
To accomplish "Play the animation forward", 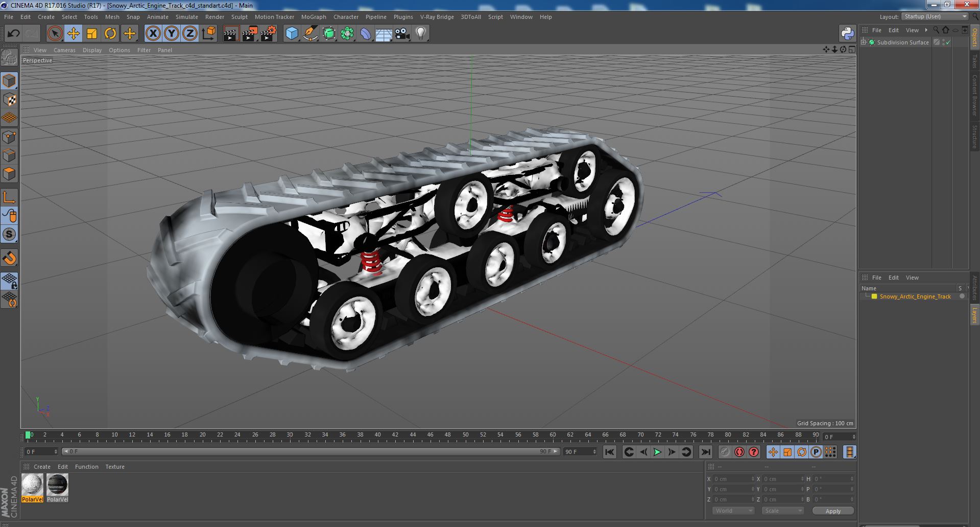I will click(x=657, y=452).
